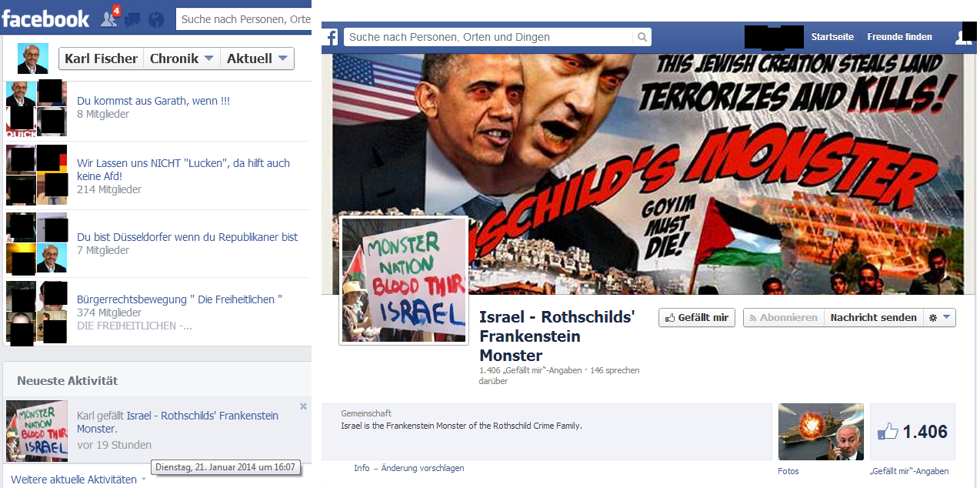This screenshot has height=488, width=980.
Task: Click the Facebook logo in left header
Action: coord(45,18)
